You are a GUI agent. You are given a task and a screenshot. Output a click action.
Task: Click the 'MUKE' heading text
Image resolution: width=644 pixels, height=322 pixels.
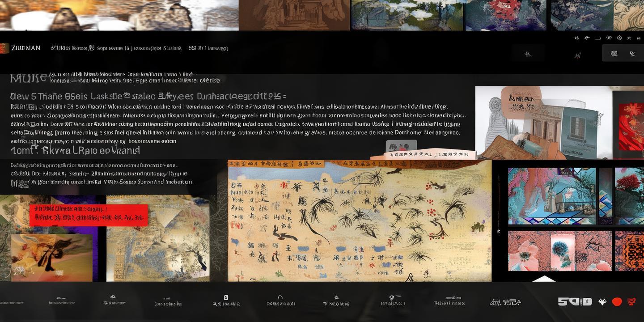coord(29,78)
